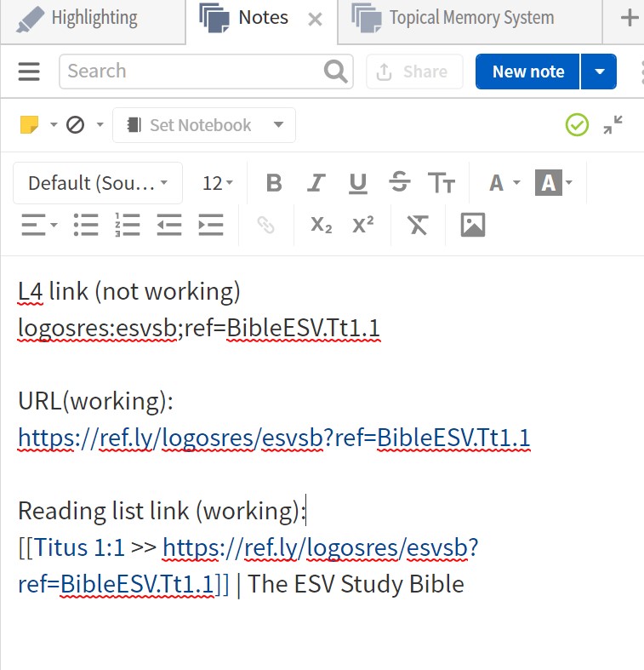Click the text alignment icon
The width and height of the screenshot is (644, 670).
pos(34,225)
